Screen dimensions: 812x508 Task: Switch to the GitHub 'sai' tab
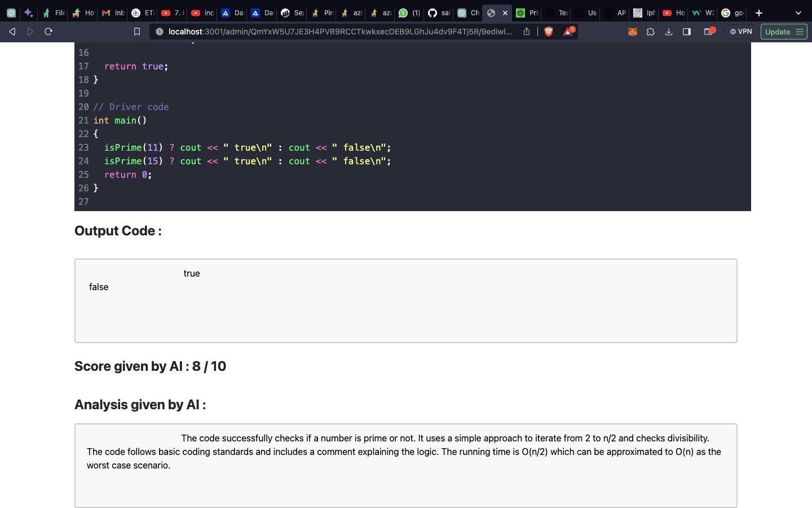439,12
